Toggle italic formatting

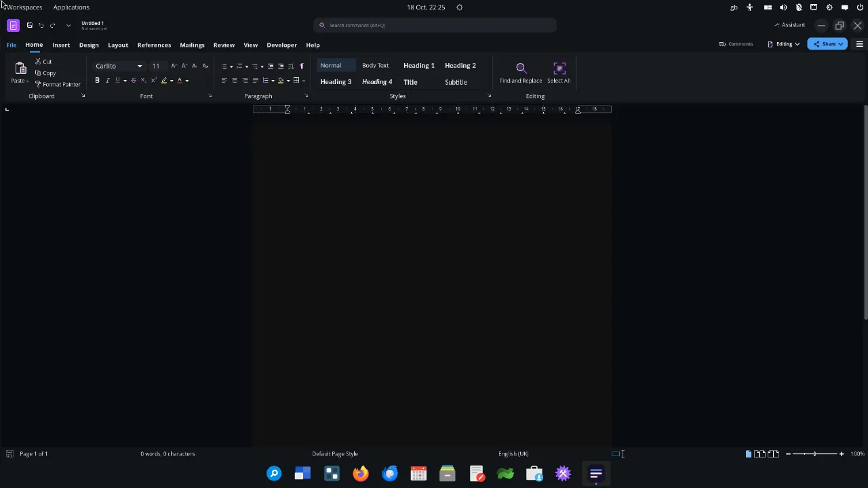click(107, 81)
